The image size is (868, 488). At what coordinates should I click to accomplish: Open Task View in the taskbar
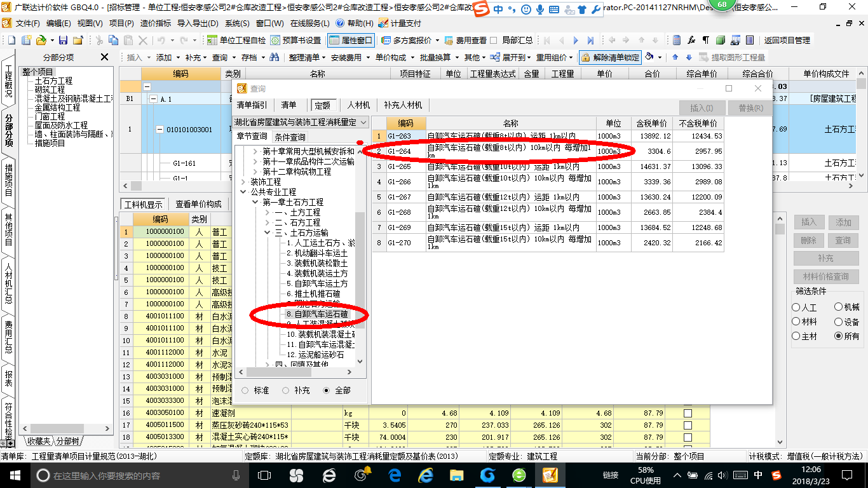pos(264,475)
